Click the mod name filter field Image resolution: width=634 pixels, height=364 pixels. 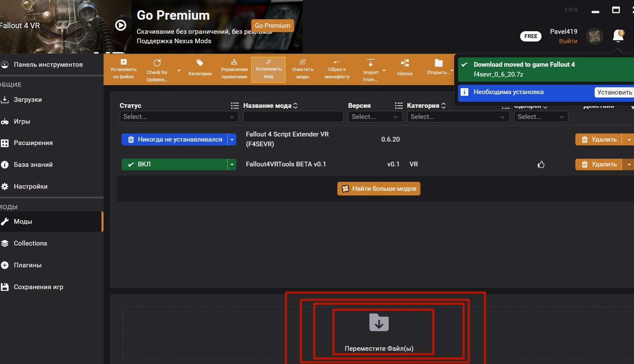[x=293, y=117]
